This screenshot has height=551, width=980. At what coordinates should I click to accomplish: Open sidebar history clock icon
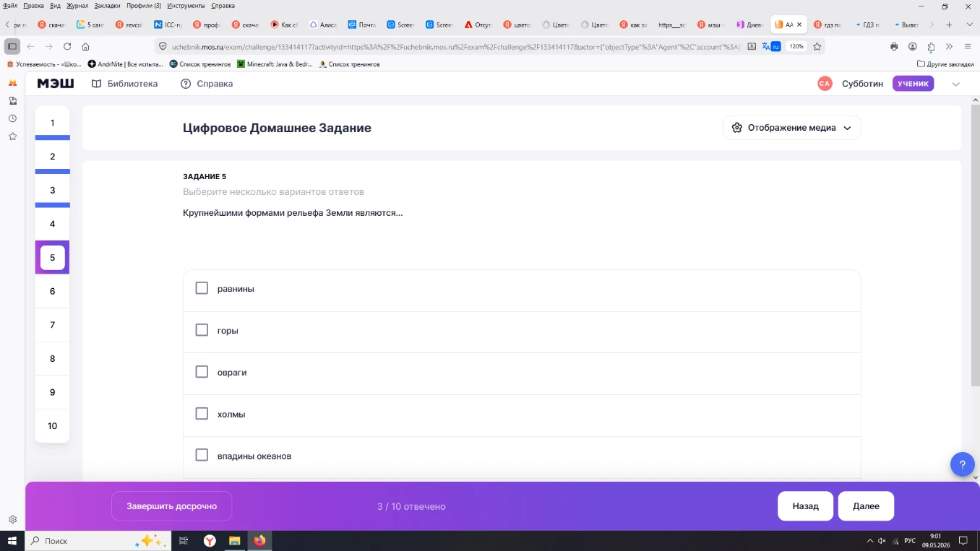coord(12,118)
